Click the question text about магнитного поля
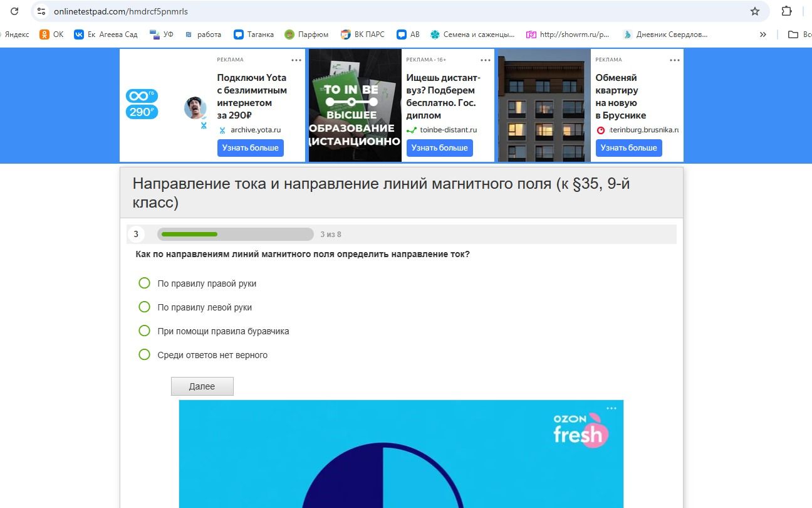This screenshot has height=508, width=812. [x=303, y=254]
